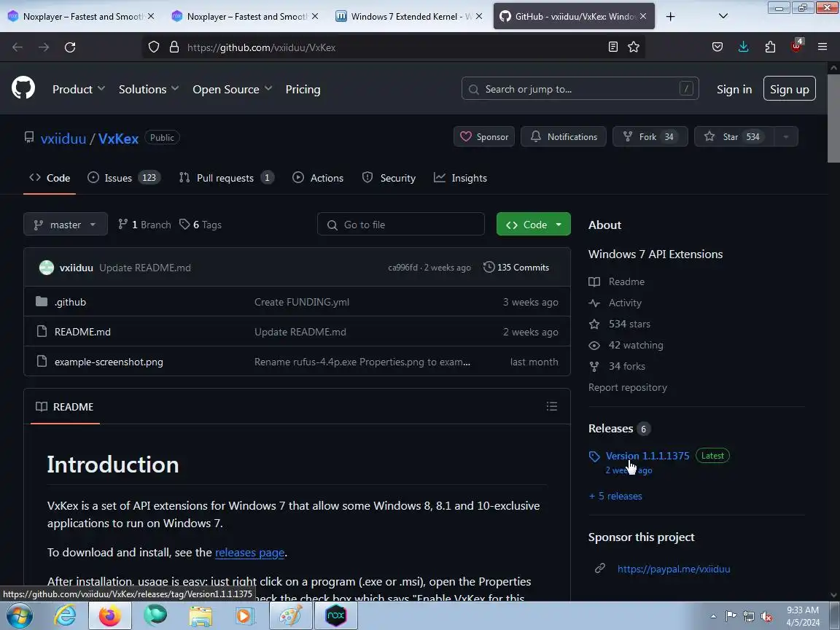View the 6 Tags link

201,225
